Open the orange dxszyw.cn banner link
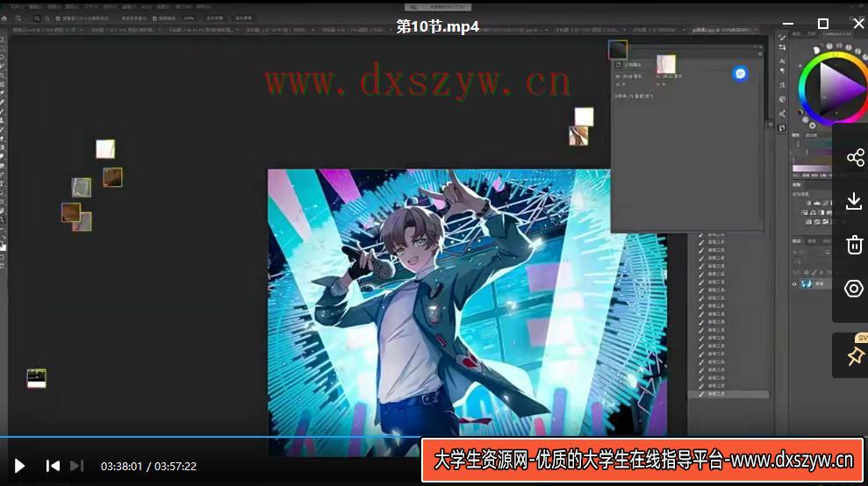868x486 pixels. pyautogui.click(x=642, y=460)
